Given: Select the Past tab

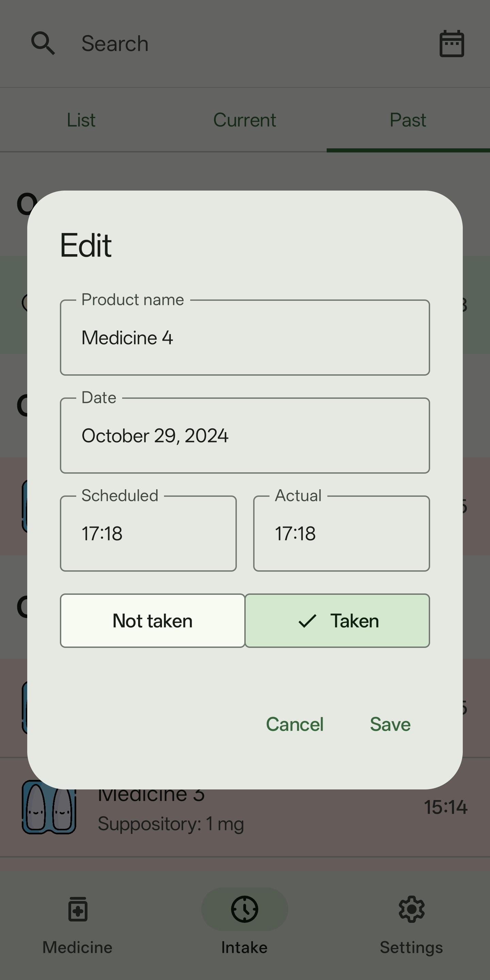Looking at the screenshot, I should [408, 120].
